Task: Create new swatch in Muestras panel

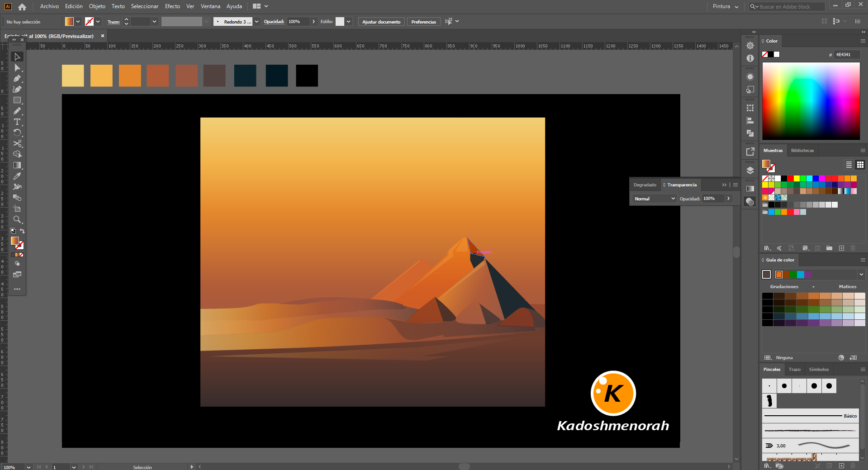Action: coord(841,248)
